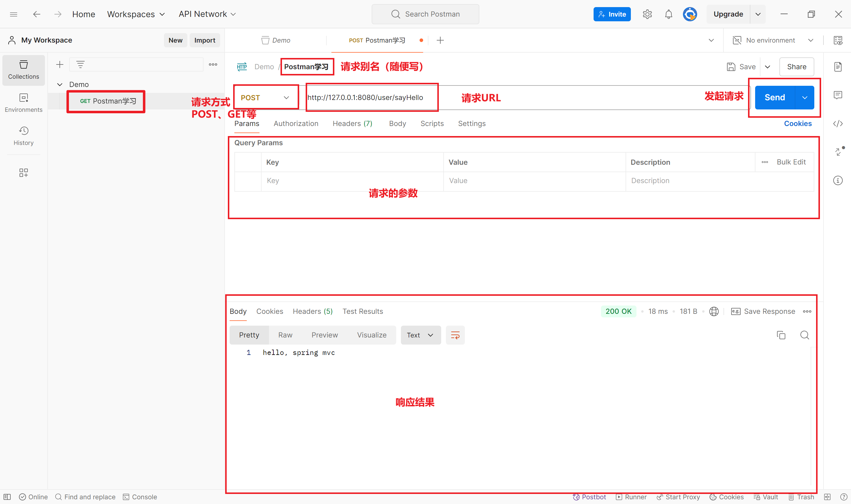The width and height of the screenshot is (851, 504).
Task: Open a new request tab with plus
Action: point(440,41)
